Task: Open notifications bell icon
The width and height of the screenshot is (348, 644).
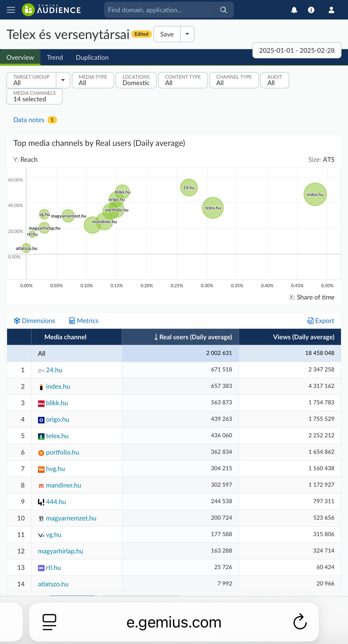Action: [x=294, y=10]
